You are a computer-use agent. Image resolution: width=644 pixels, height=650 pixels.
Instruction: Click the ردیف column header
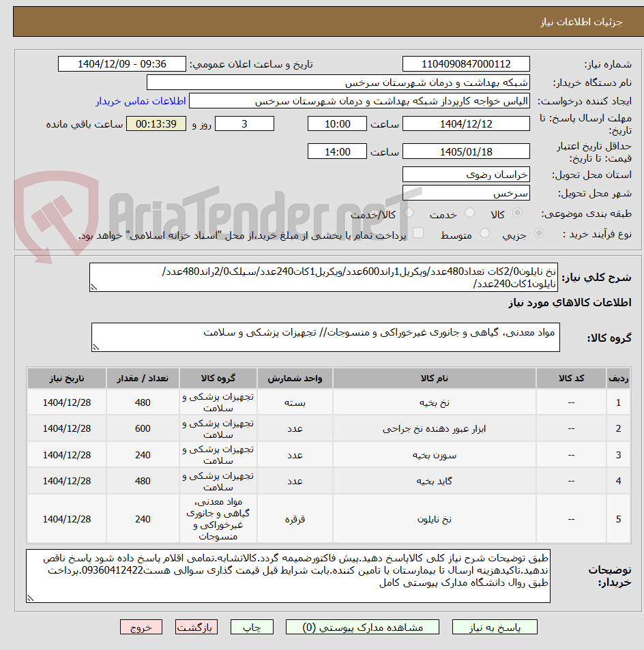(618, 378)
